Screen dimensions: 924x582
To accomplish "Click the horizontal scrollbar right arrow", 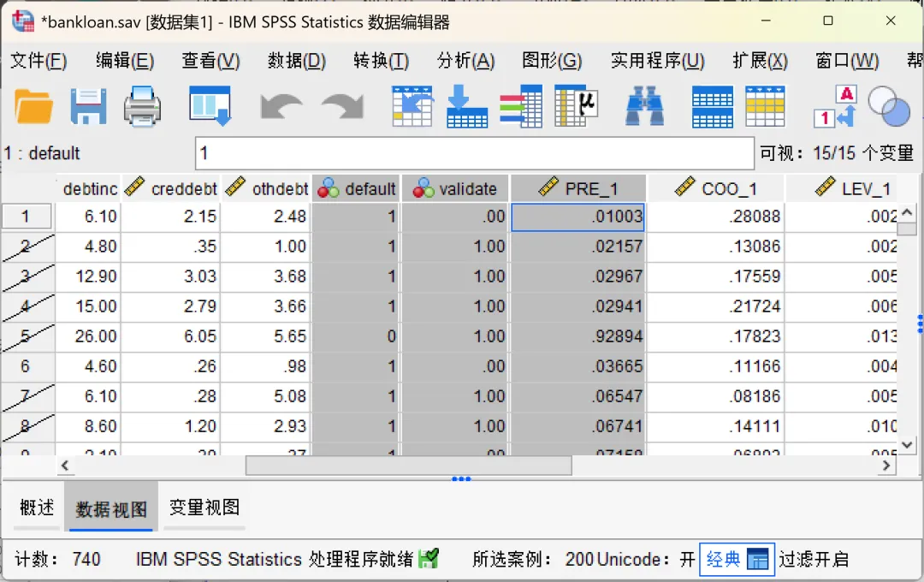I will point(886,466).
